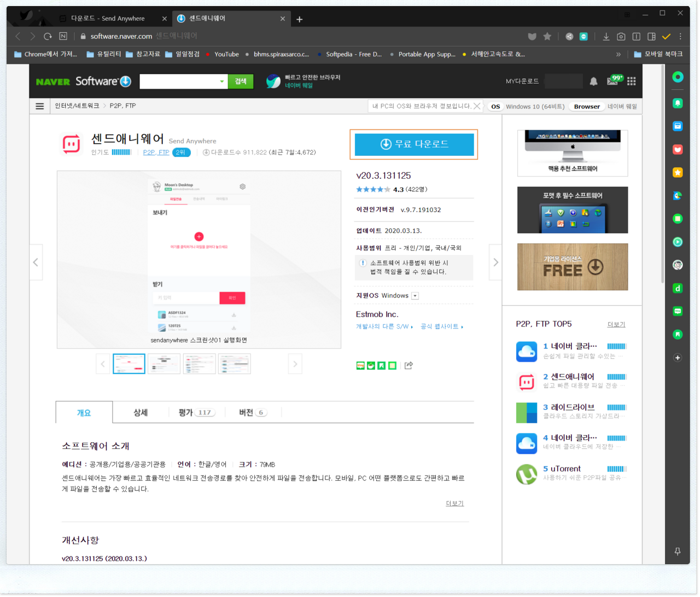
Task: Open the YouTube bookmark
Action: [222, 54]
